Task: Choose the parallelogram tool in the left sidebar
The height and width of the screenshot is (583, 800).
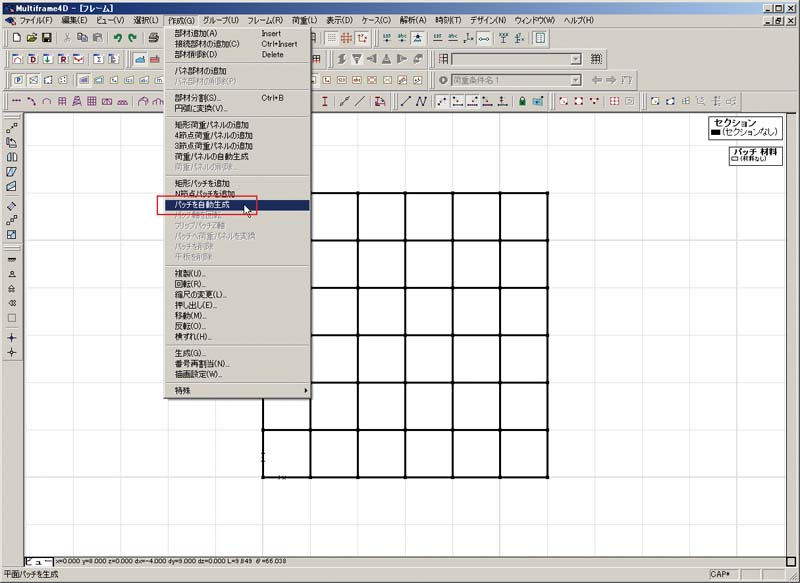Action: point(12,172)
